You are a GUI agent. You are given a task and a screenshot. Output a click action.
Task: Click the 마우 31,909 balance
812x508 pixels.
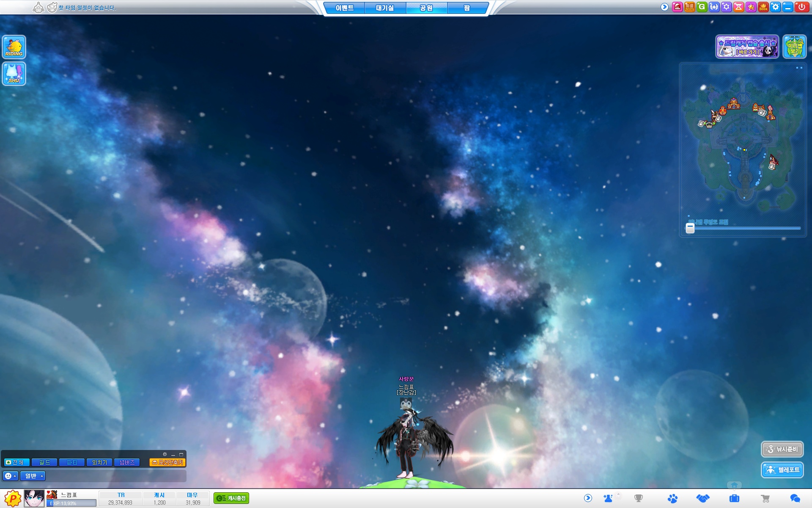(193, 499)
